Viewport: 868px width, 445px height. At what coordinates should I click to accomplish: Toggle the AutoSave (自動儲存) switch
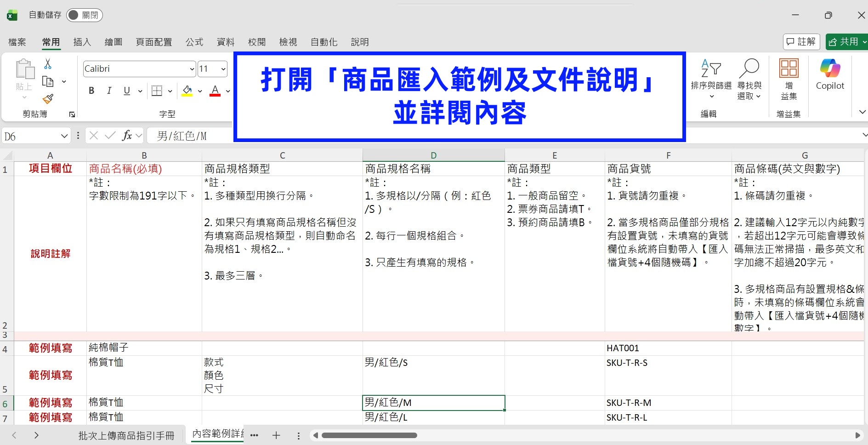pos(84,15)
